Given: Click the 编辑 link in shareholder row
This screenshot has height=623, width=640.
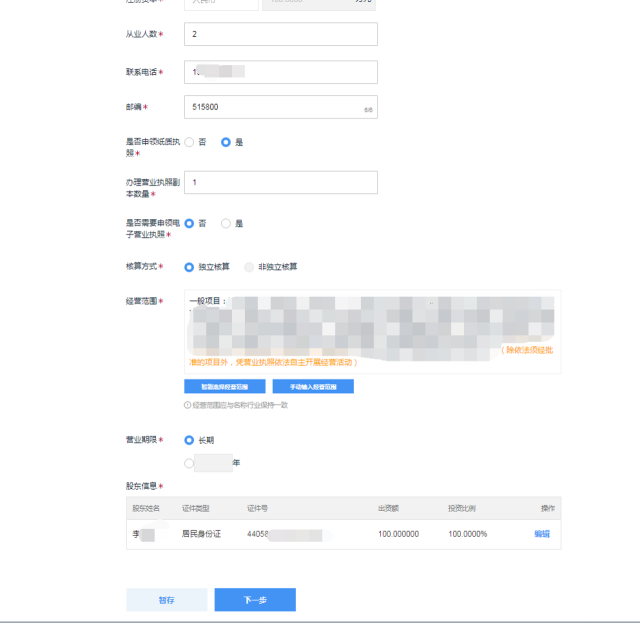Looking at the screenshot, I should 542,534.
